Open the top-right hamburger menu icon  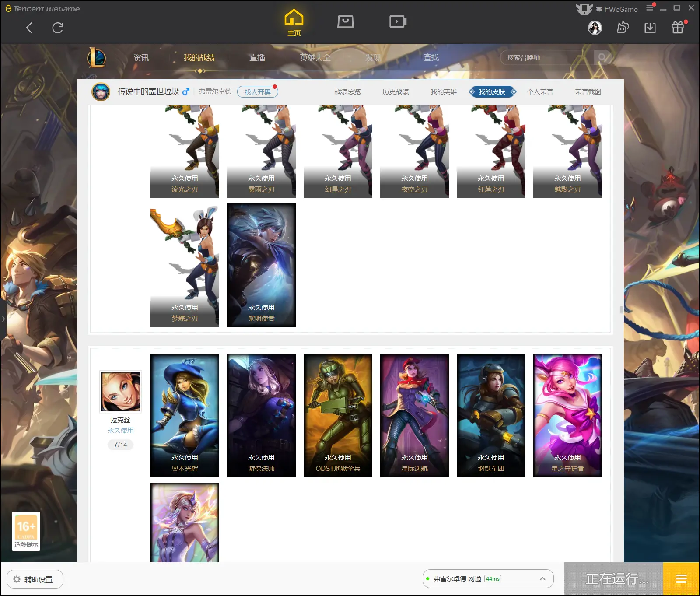coord(650,7)
